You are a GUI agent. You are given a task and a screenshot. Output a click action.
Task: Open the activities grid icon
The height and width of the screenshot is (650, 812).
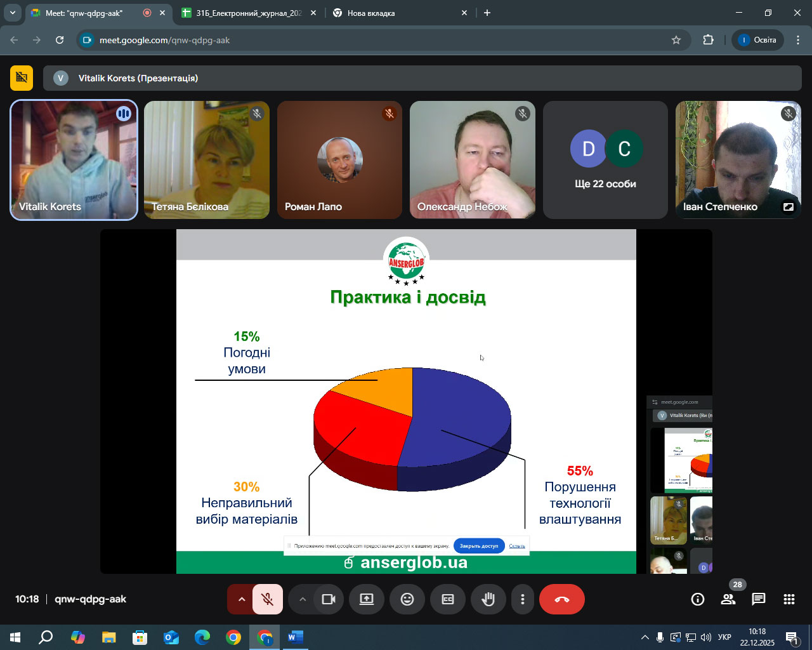[789, 599]
